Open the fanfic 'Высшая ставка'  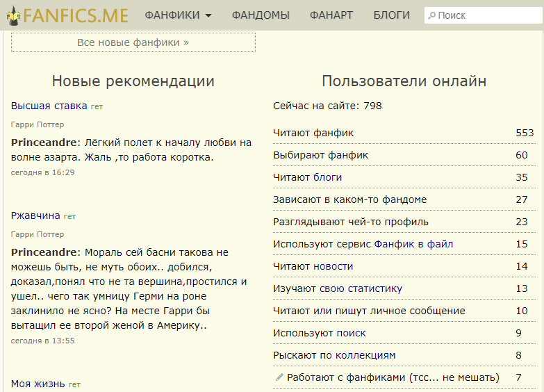[x=49, y=106]
